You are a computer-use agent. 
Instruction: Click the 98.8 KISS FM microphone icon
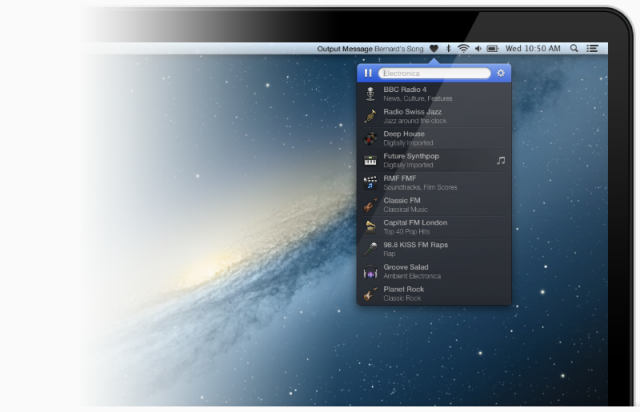point(370,249)
